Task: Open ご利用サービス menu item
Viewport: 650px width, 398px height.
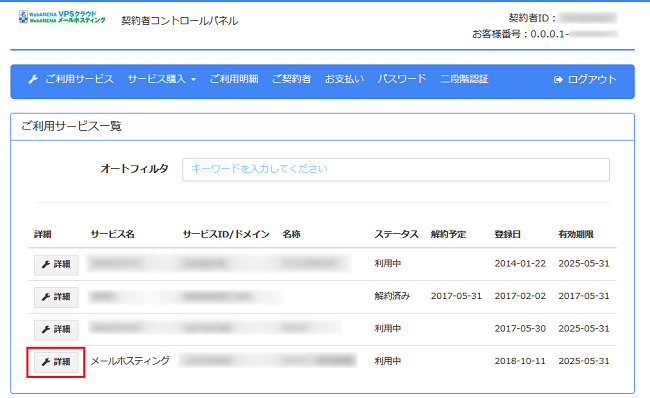Action: pos(79,79)
